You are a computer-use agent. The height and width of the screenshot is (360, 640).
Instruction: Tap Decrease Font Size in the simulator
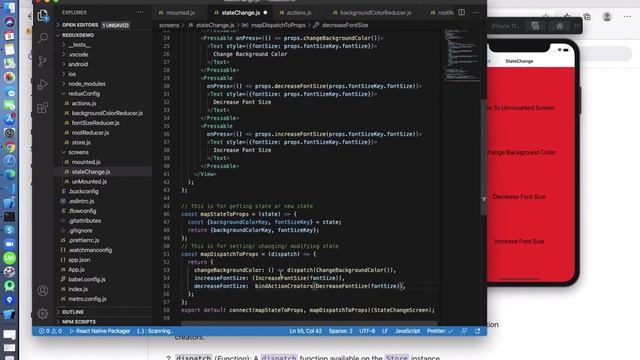(519, 197)
